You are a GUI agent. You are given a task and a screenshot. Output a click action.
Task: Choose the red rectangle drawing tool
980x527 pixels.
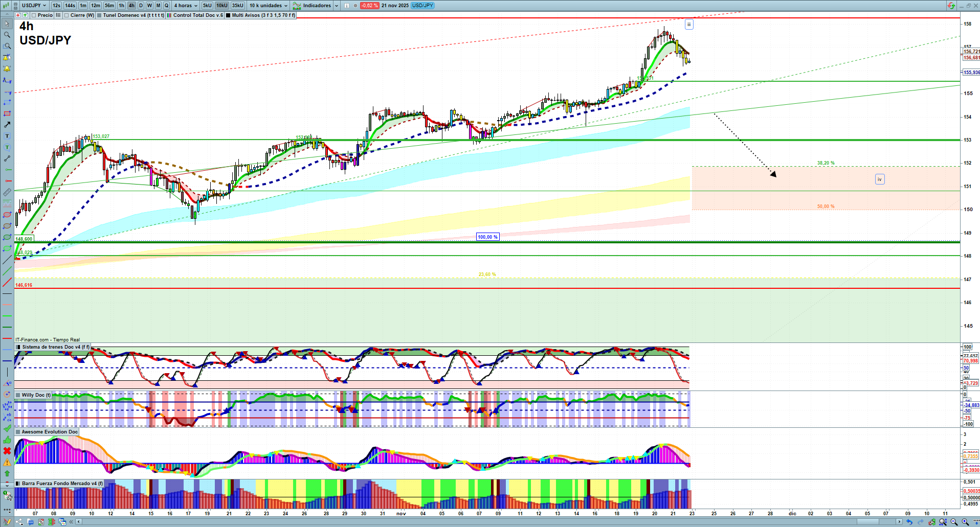tap(7, 113)
